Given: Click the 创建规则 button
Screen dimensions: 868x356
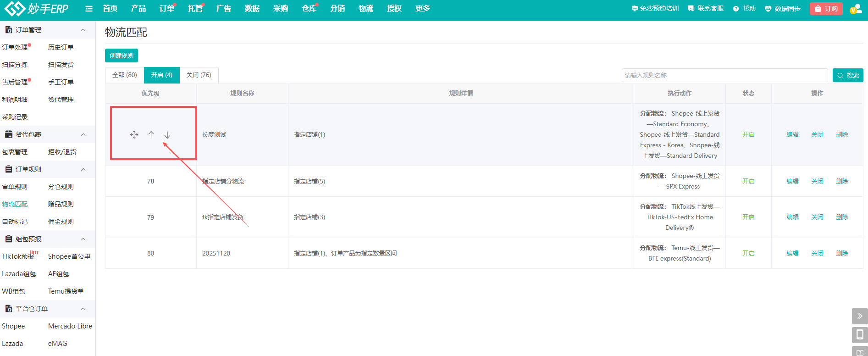Looking at the screenshot, I should tap(122, 56).
